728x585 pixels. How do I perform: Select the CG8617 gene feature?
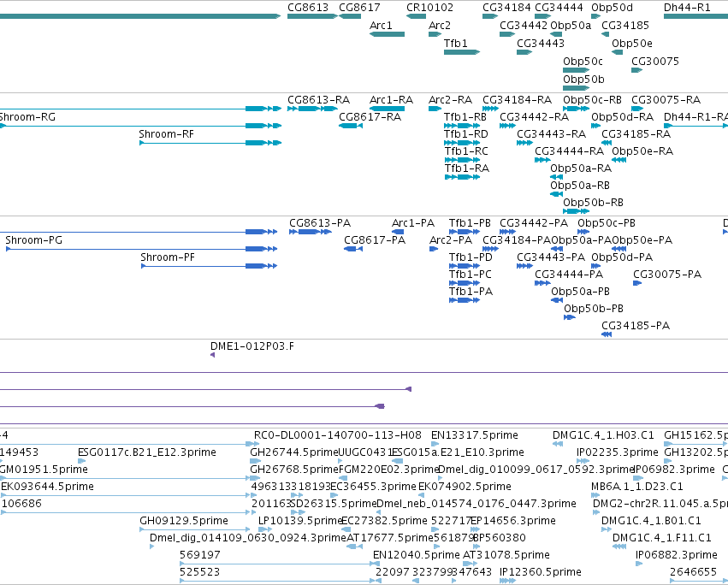coord(350,16)
